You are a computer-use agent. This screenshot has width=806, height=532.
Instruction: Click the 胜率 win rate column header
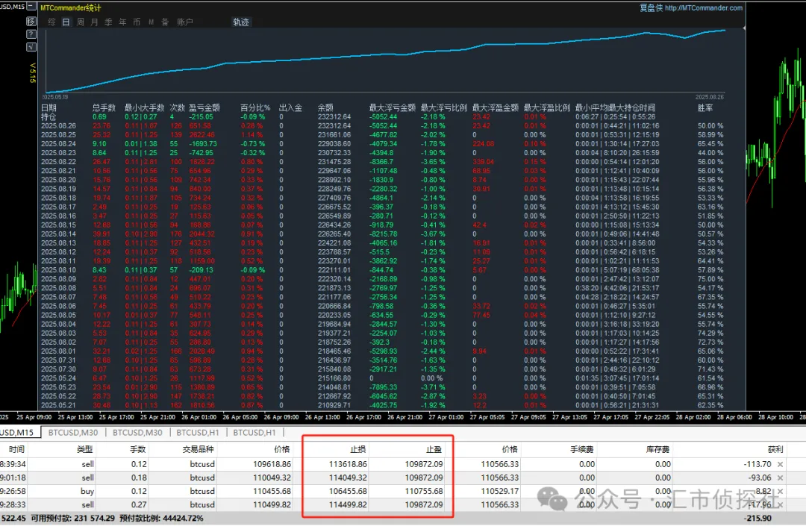pyautogui.click(x=705, y=108)
